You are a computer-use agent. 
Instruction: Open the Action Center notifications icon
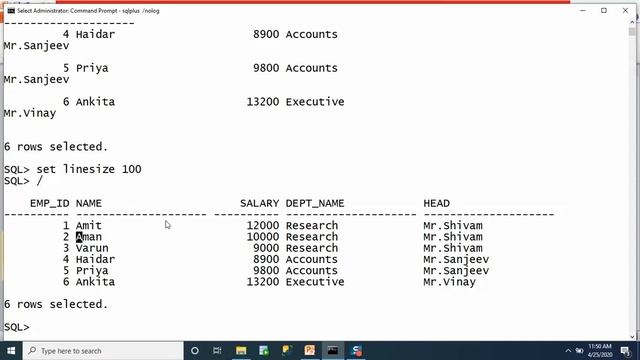pyautogui.click(x=625, y=351)
